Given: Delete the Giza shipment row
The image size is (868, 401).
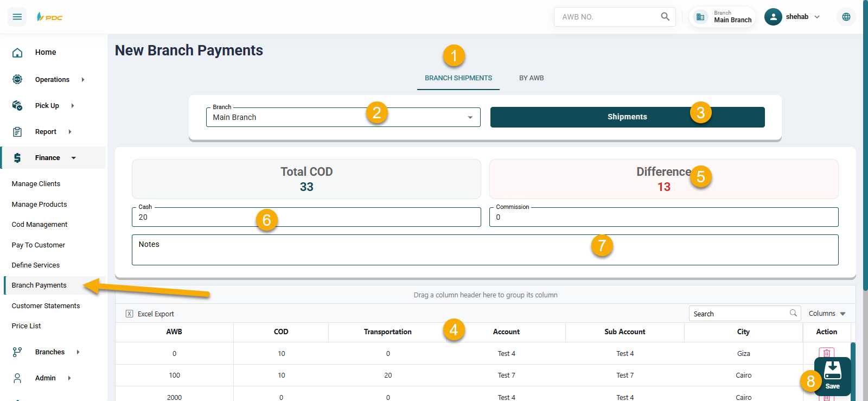Looking at the screenshot, I should [x=826, y=353].
